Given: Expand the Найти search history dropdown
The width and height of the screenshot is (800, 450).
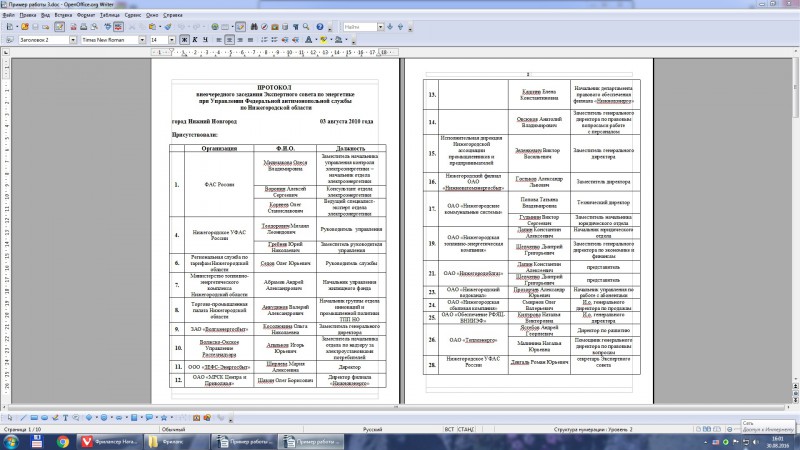Looking at the screenshot, I should coord(381,27).
